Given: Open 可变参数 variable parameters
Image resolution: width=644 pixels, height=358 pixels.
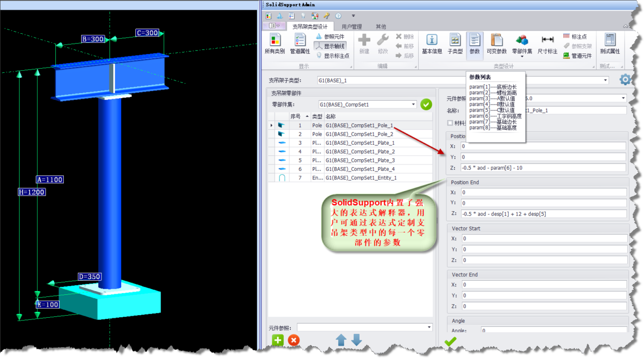Looking at the screenshot, I should tap(496, 44).
